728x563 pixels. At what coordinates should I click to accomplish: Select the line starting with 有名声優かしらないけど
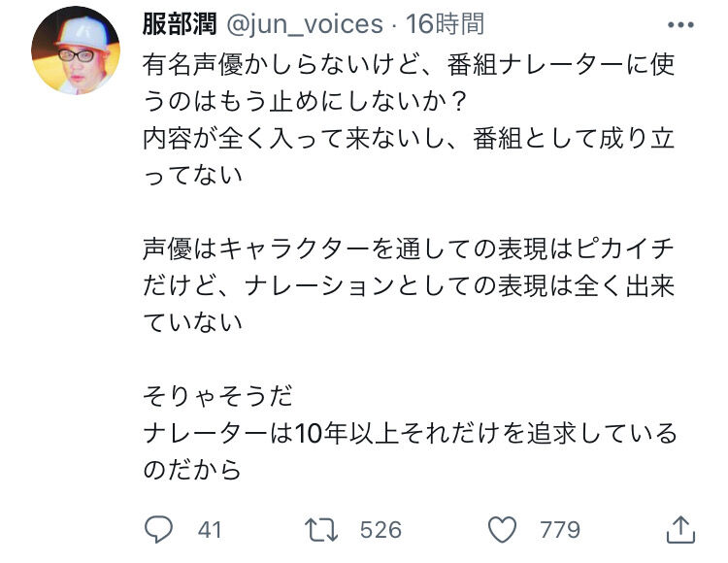tap(409, 64)
